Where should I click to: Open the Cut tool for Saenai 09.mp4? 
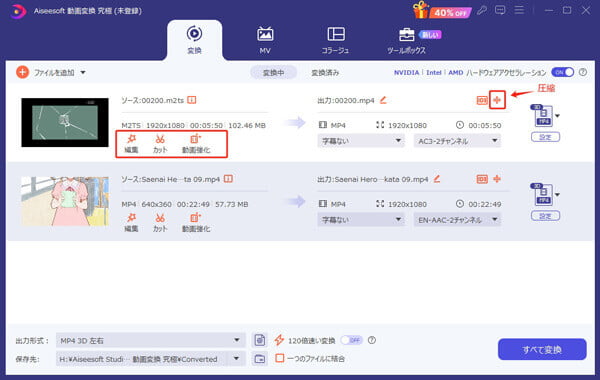[160, 222]
